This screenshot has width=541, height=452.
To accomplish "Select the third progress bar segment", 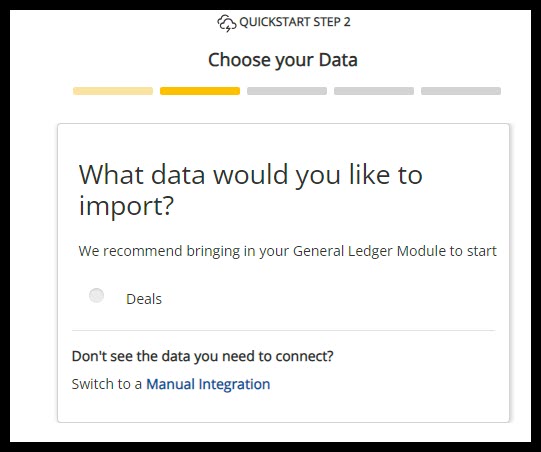I will click(x=287, y=91).
